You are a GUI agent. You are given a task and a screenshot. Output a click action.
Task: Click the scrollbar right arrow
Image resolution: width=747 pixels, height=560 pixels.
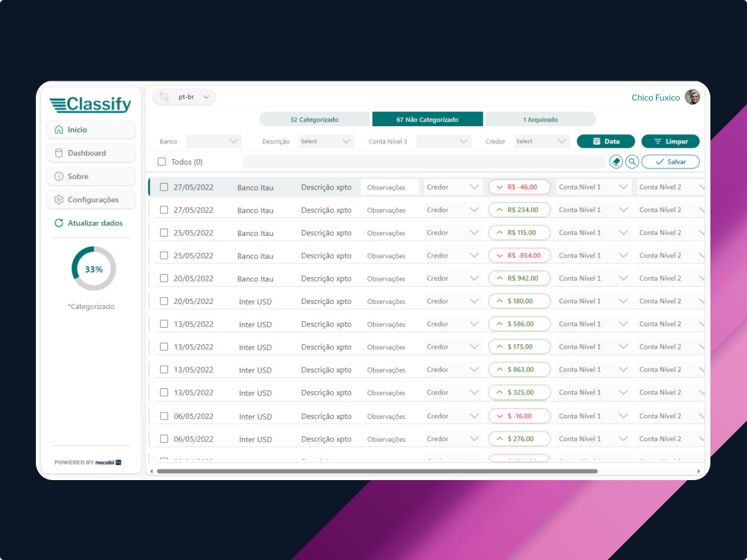(x=698, y=471)
